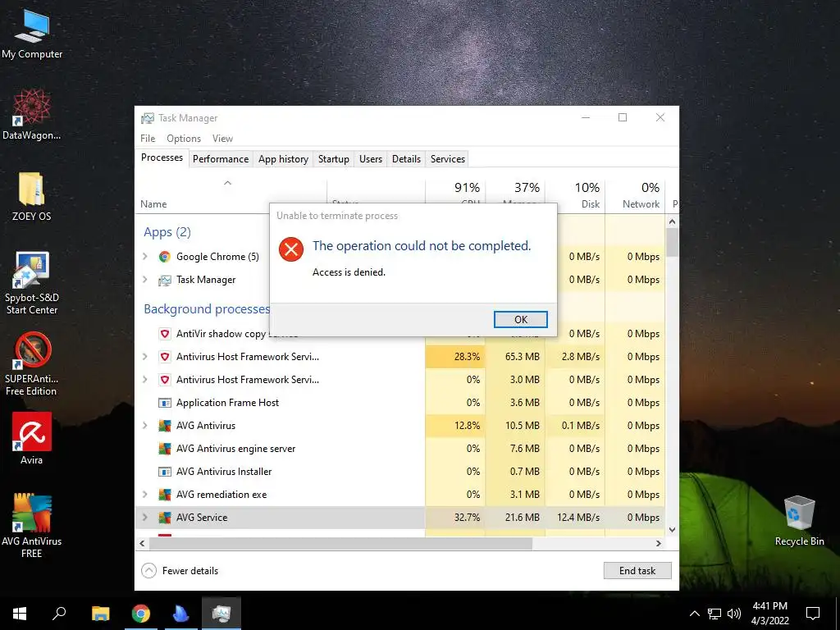Image resolution: width=840 pixels, height=630 pixels.
Task: Click the horizontal scrollbar right arrow
Action: coord(659,544)
